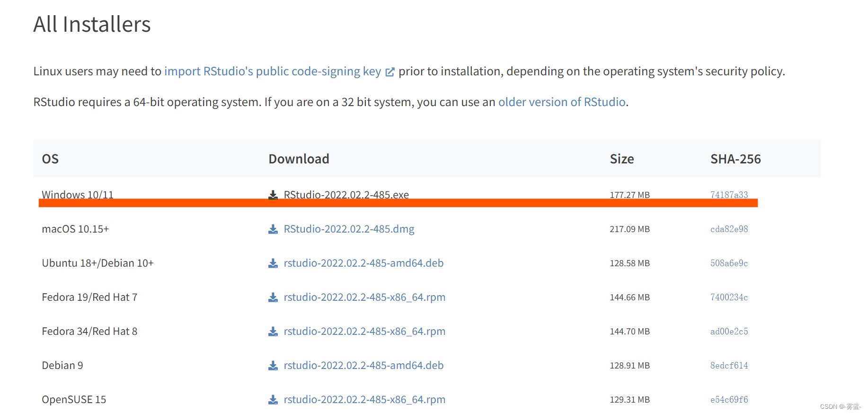Image resolution: width=868 pixels, height=414 pixels.
Task: Click download icon in Fedora 19/Red Hat 7 row
Action: 273,297
